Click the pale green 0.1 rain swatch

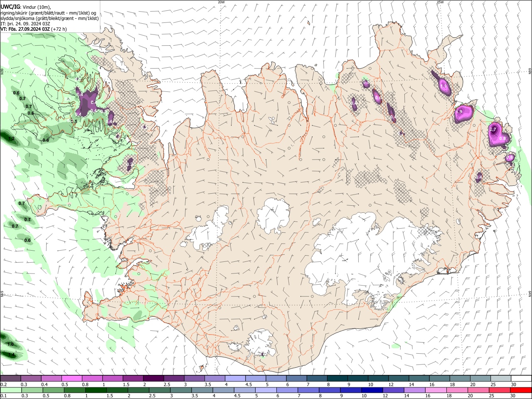click(10, 390)
